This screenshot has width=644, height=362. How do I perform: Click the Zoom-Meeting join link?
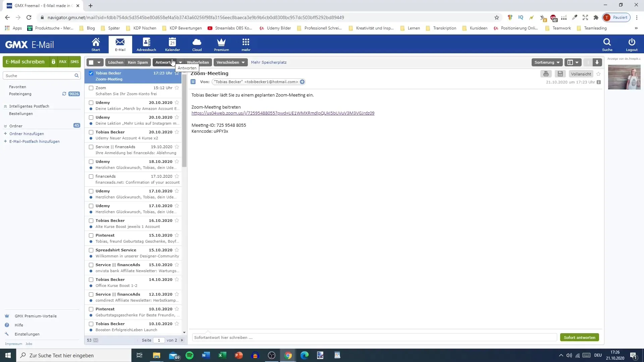[x=283, y=113]
